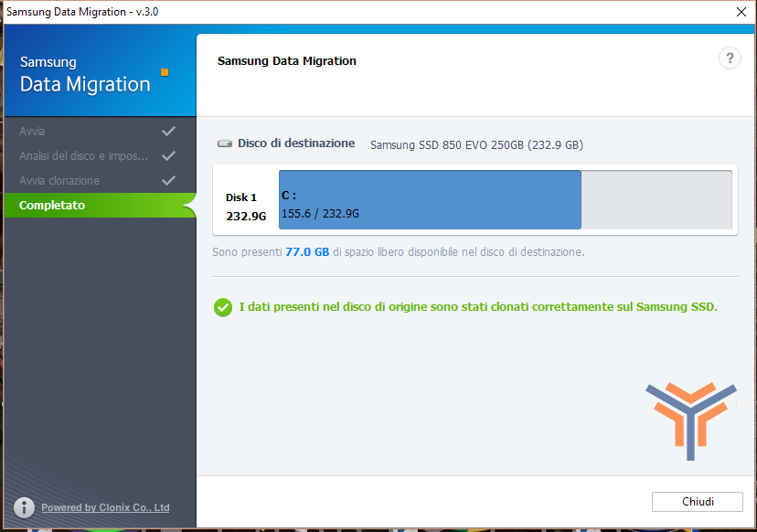Click the grey free space bar portion
This screenshot has height=532, width=757.
pos(656,199)
